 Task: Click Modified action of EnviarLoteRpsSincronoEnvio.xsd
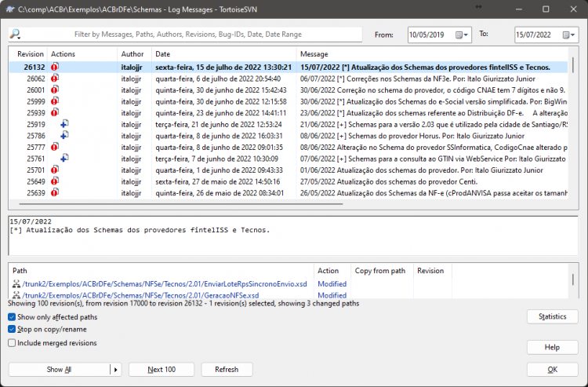point(332,284)
